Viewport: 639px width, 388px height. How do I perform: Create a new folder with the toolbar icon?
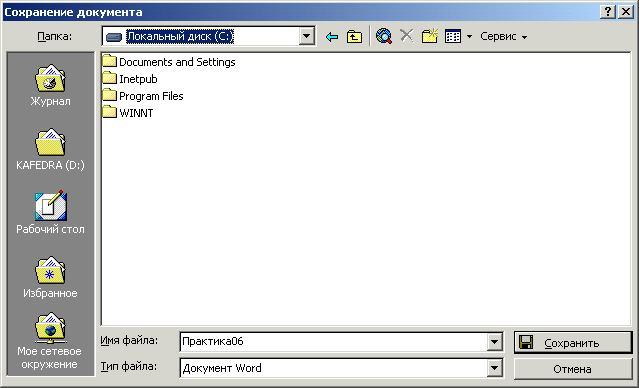tap(430, 36)
